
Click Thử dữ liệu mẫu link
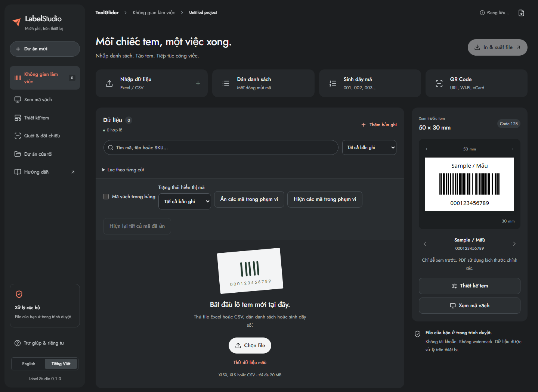tap(250, 363)
